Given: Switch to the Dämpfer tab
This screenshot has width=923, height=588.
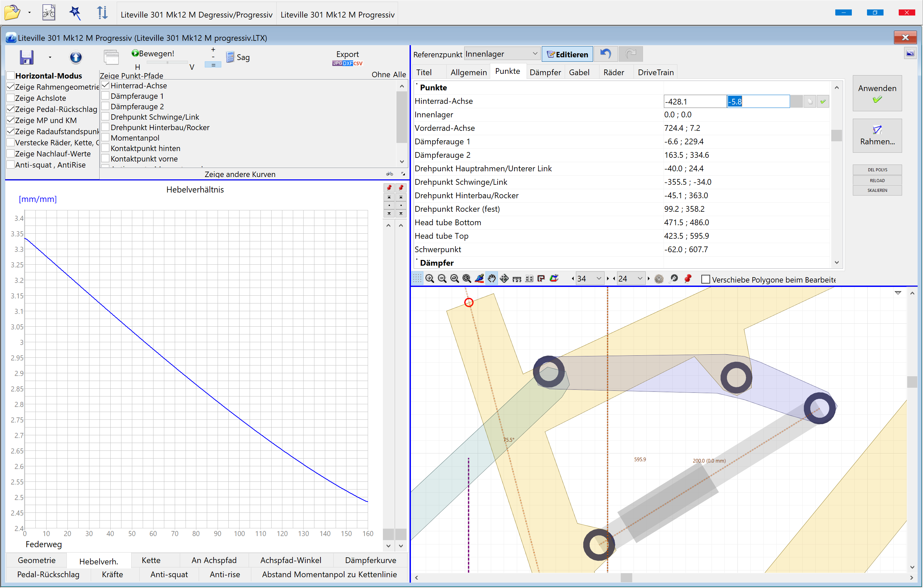Looking at the screenshot, I should 545,72.
